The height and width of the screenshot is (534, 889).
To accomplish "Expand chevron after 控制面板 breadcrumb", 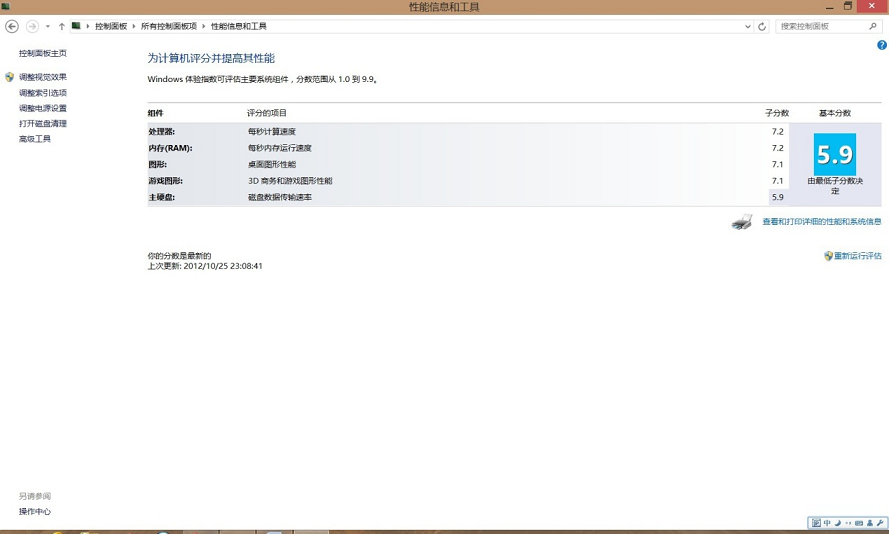I will coord(134,26).
